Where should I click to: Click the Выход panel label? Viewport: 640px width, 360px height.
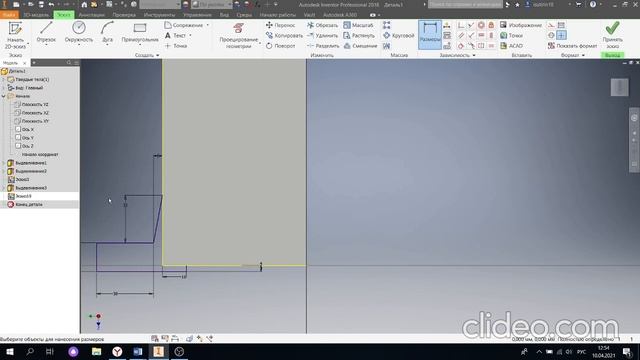[x=612, y=55]
